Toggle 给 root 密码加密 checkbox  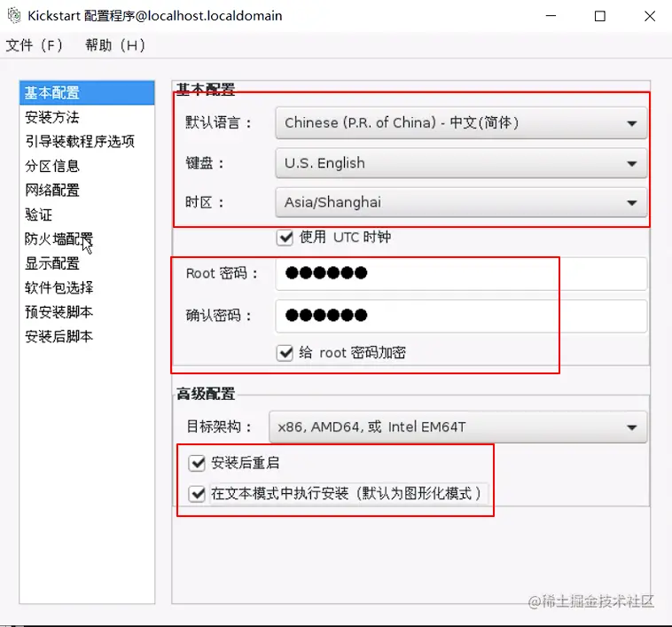[x=285, y=353]
